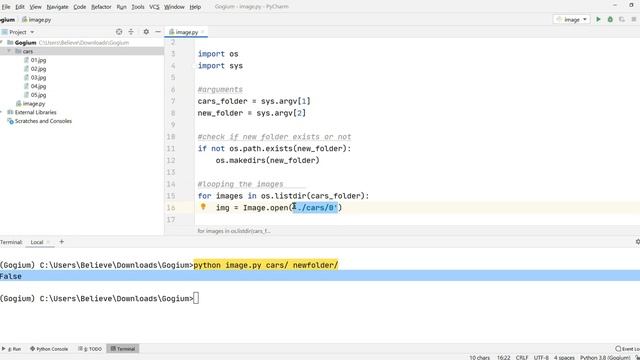The width and height of the screenshot is (640, 360).
Task: Click the green Run button in toolbar
Action: 598,19
